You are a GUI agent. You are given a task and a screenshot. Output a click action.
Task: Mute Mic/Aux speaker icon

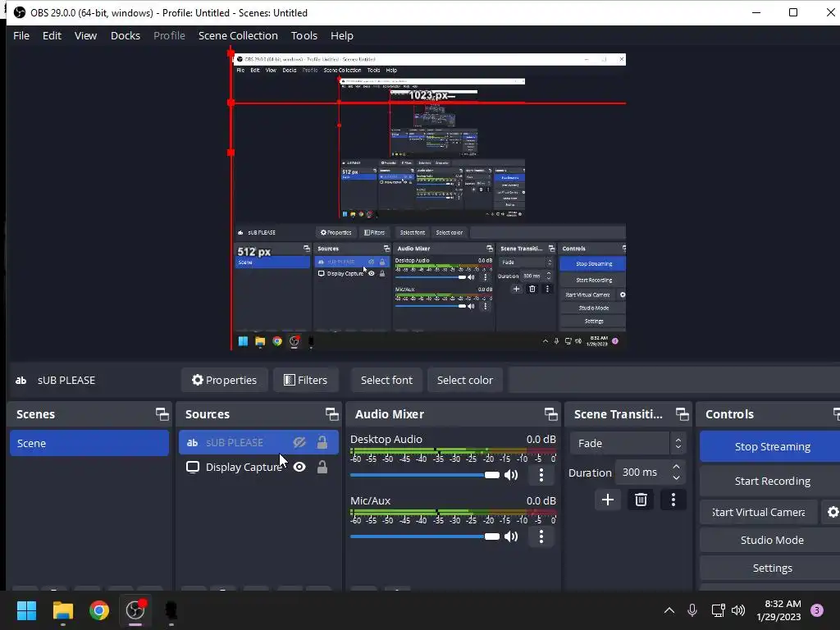511,536
